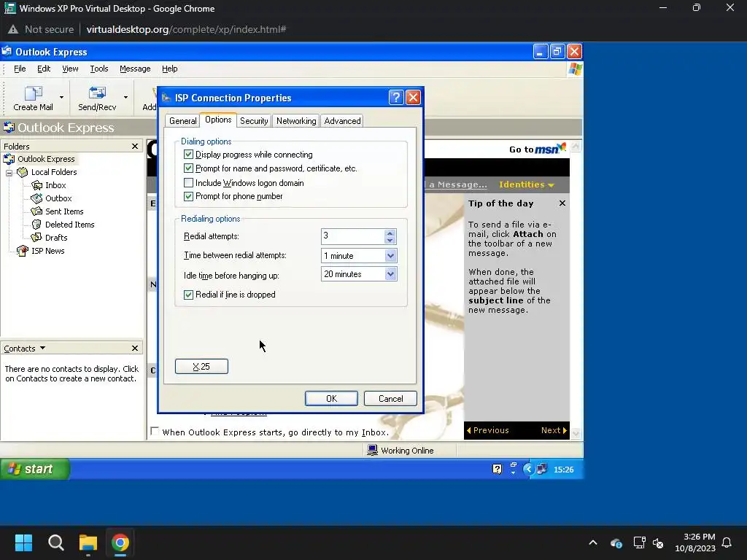
Task: Open the View menu
Action: [x=70, y=69]
